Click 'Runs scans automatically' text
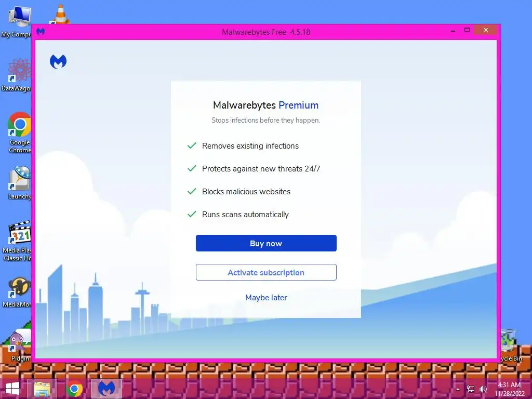The height and width of the screenshot is (399, 532). click(245, 215)
